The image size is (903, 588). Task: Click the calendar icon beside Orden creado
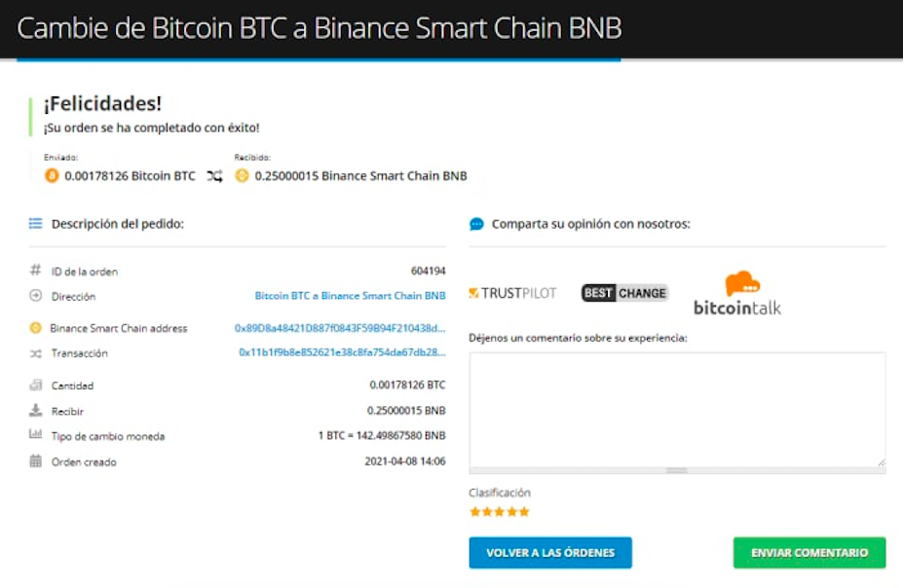coord(36,460)
